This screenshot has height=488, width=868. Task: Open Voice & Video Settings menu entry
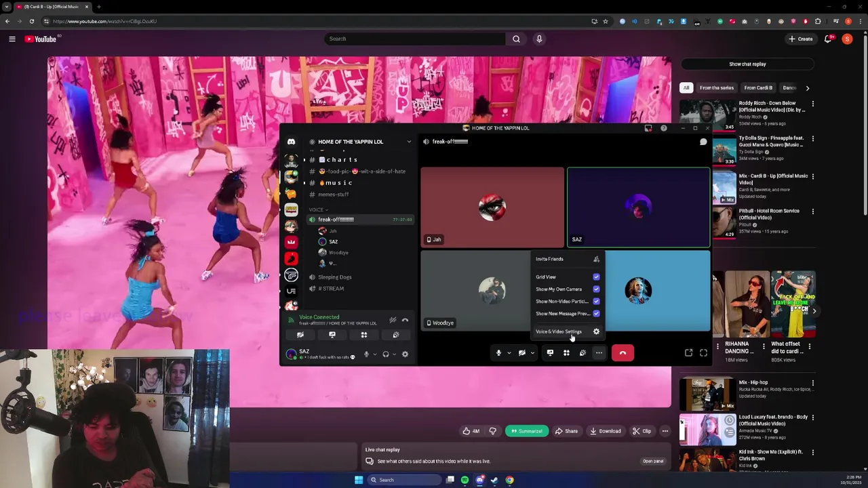[568, 331]
